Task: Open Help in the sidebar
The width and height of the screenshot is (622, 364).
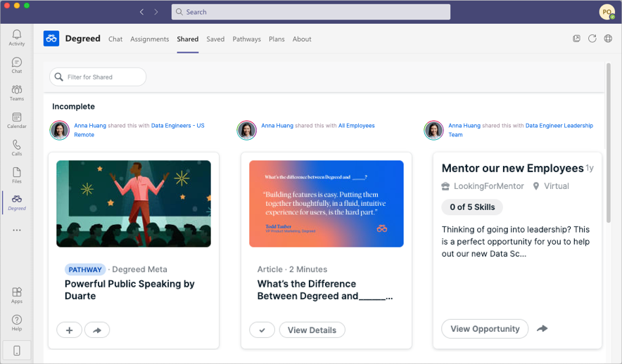Action: coord(17,323)
